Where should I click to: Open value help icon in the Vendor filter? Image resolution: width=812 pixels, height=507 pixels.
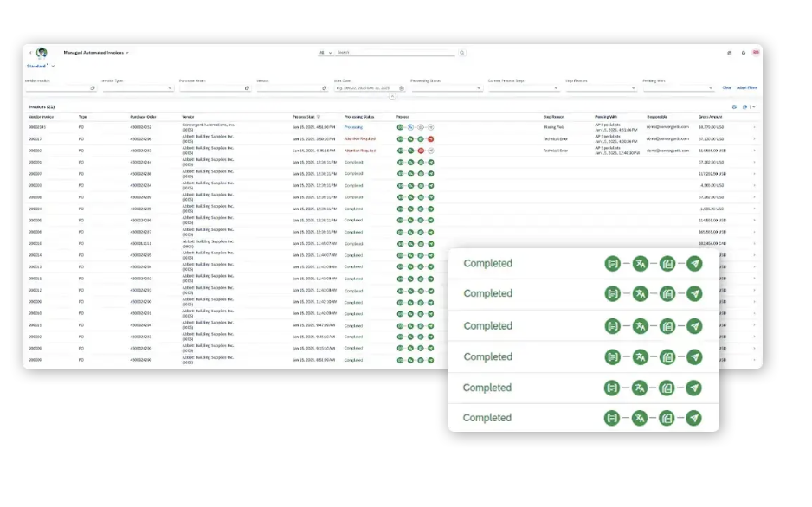coord(324,88)
